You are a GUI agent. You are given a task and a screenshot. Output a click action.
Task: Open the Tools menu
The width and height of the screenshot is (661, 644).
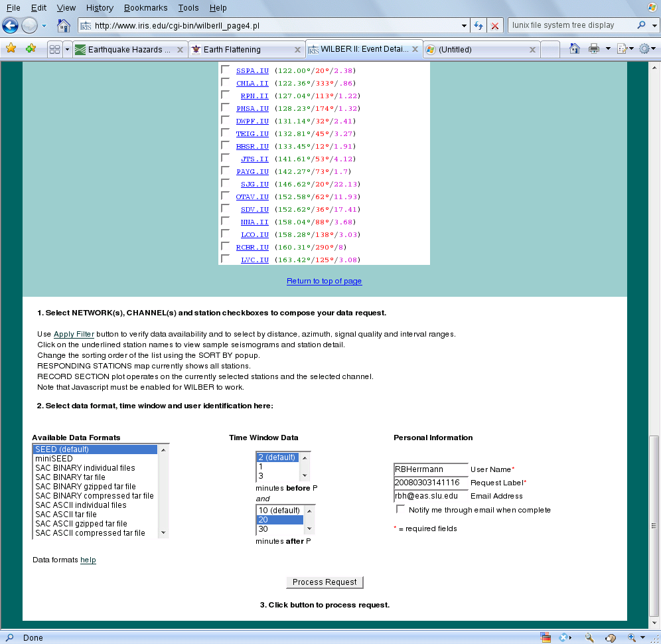click(188, 7)
